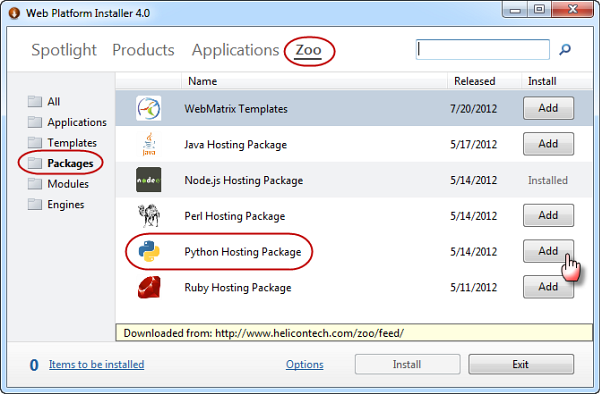The image size is (600, 394).
Task: Add Java Hosting Package
Action: 548,144
